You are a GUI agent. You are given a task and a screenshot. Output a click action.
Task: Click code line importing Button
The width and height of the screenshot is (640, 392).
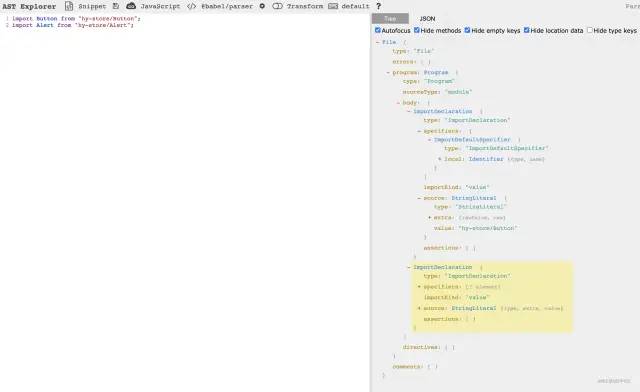(76, 18)
